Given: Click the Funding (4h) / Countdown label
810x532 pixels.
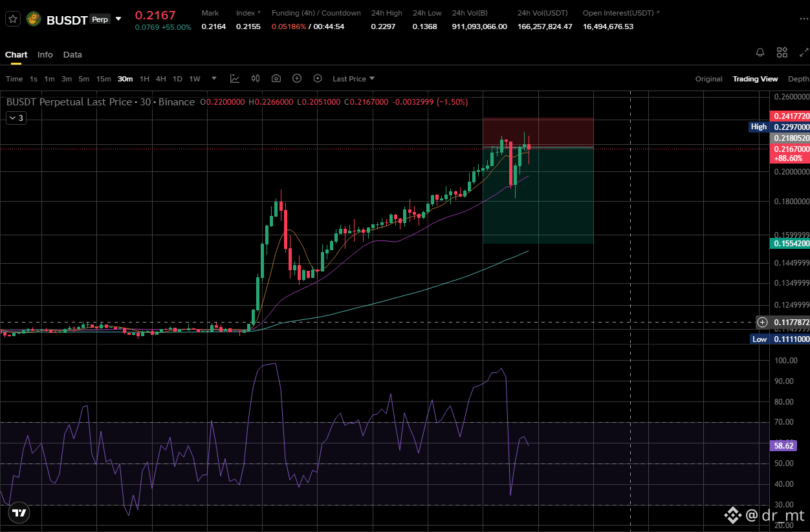Looking at the screenshot, I should click(316, 13).
